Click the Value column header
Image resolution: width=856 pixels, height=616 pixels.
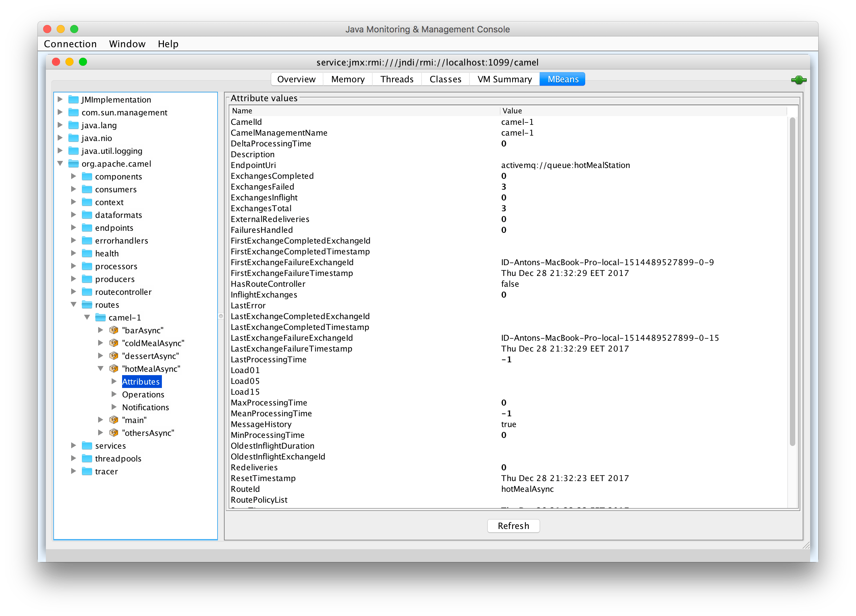point(644,111)
